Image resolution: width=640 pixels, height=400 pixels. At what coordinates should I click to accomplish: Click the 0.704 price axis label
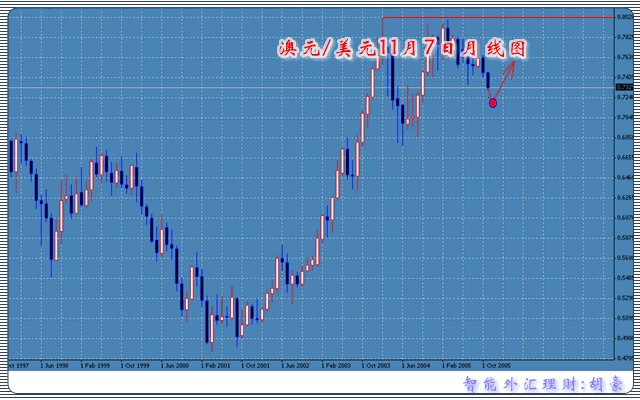pyautogui.click(x=625, y=118)
